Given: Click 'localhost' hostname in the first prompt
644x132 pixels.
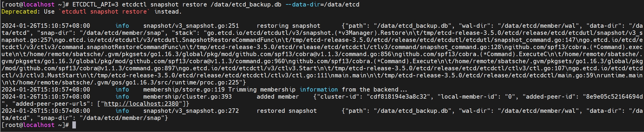Looking at the screenshot, I should coord(38,4).
